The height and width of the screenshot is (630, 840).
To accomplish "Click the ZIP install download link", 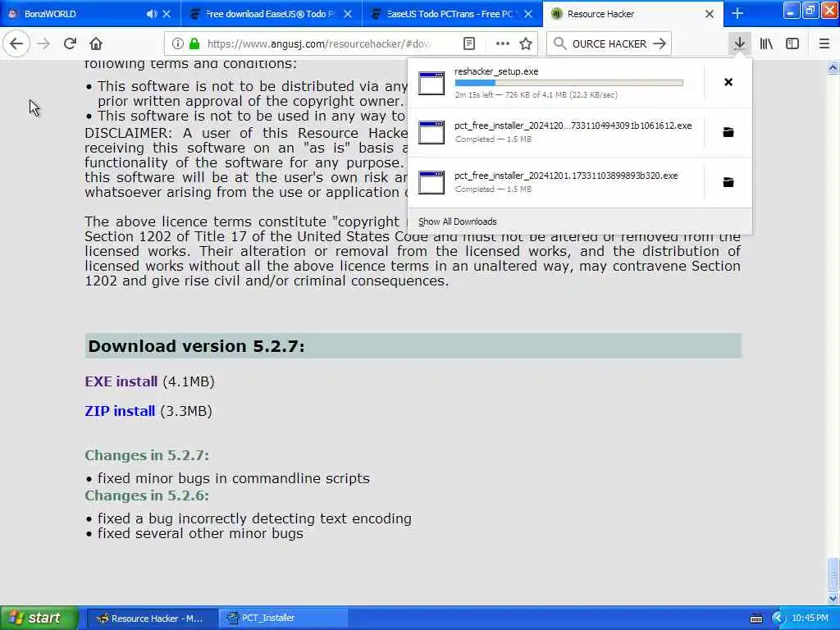I will [x=120, y=411].
